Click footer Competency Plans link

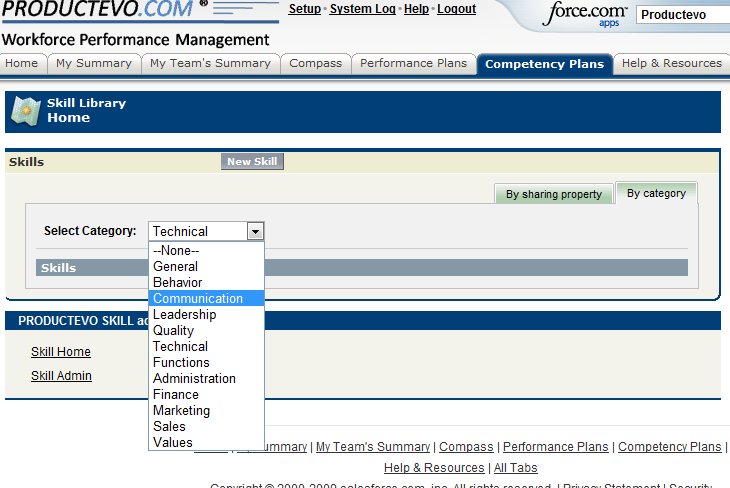[669, 447]
